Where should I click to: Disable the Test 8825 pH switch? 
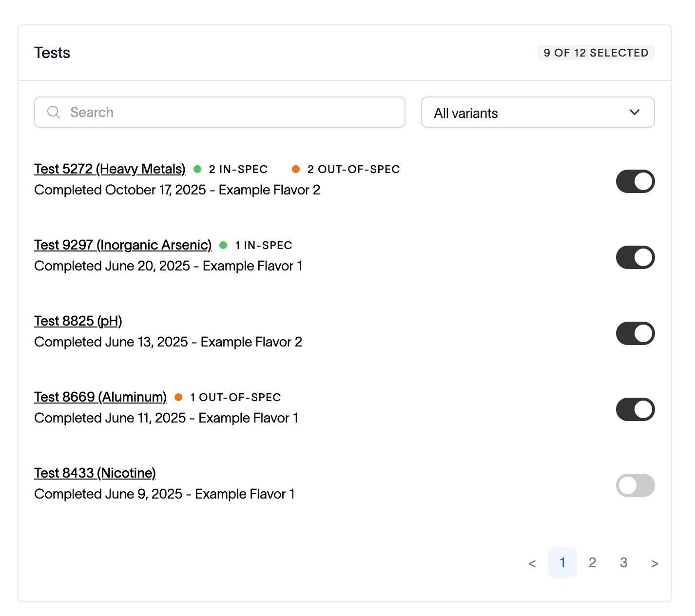tap(635, 333)
